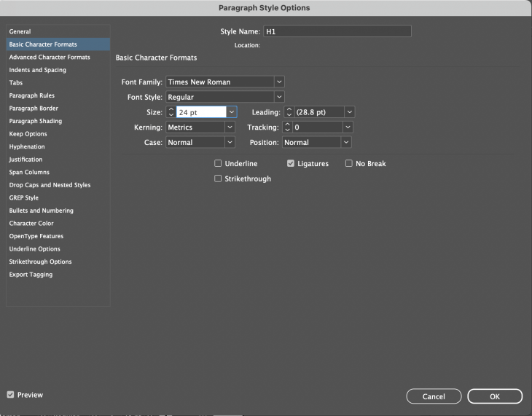Viewport: 532px width, 416px height.
Task: Enable the Strikethrough checkbox
Action: (218, 178)
